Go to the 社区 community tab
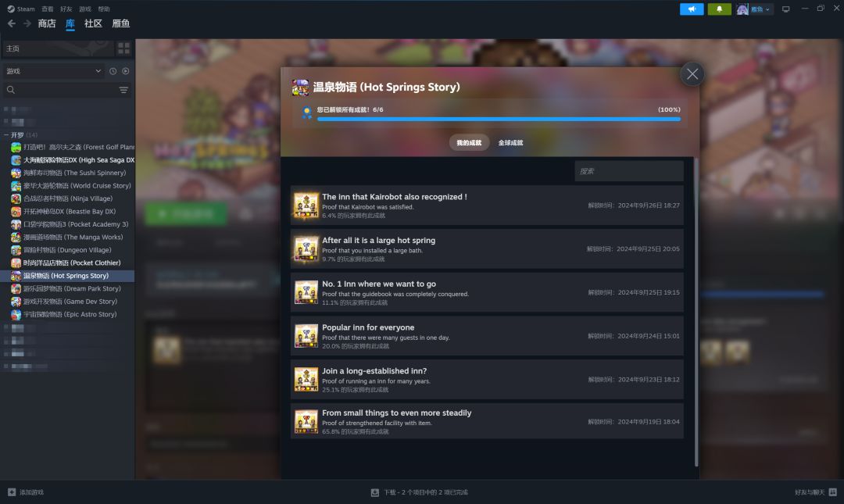The height and width of the screenshot is (504, 844). 93,23
